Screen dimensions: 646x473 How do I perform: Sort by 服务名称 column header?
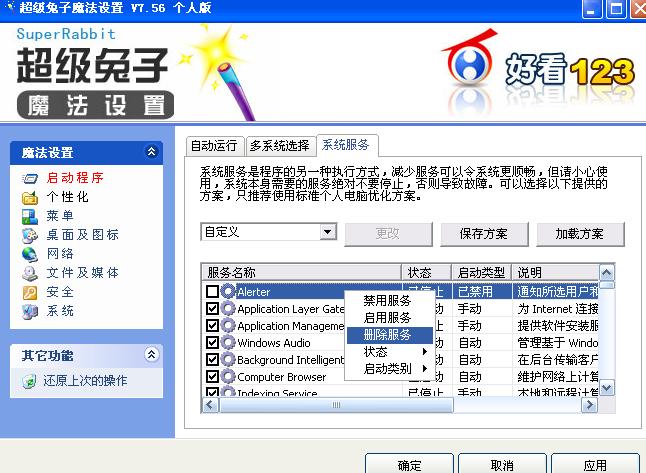click(x=302, y=272)
